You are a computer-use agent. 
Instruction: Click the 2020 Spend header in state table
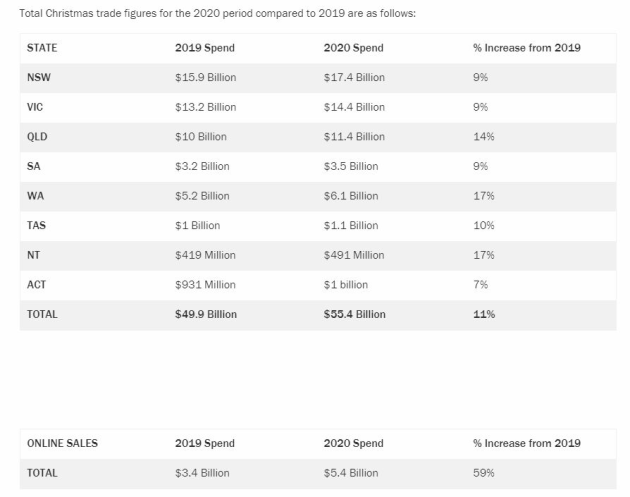(x=353, y=48)
